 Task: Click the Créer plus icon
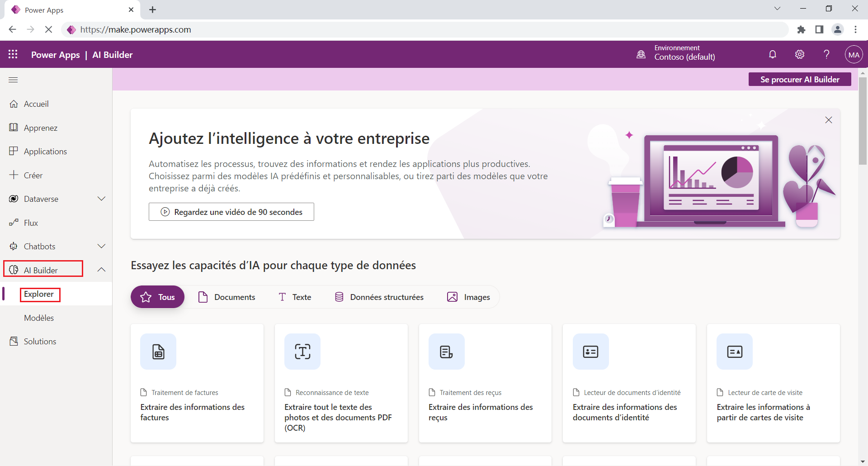coord(14,175)
